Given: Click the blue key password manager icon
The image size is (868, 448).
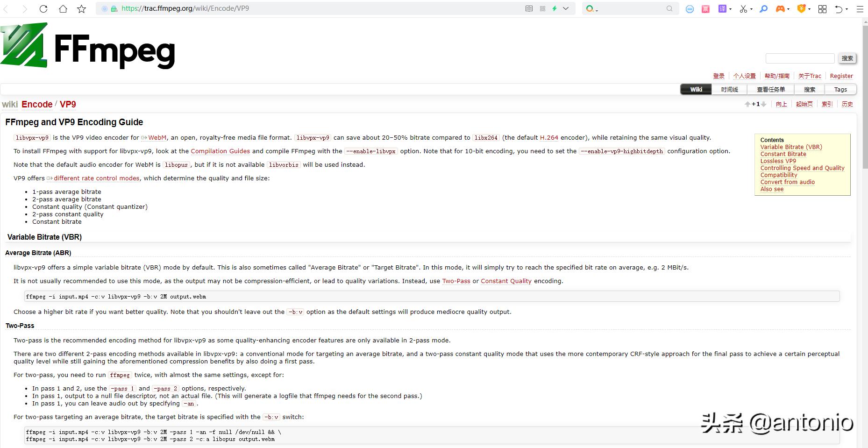Looking at the screenshot, I should [x=764, y=8].
